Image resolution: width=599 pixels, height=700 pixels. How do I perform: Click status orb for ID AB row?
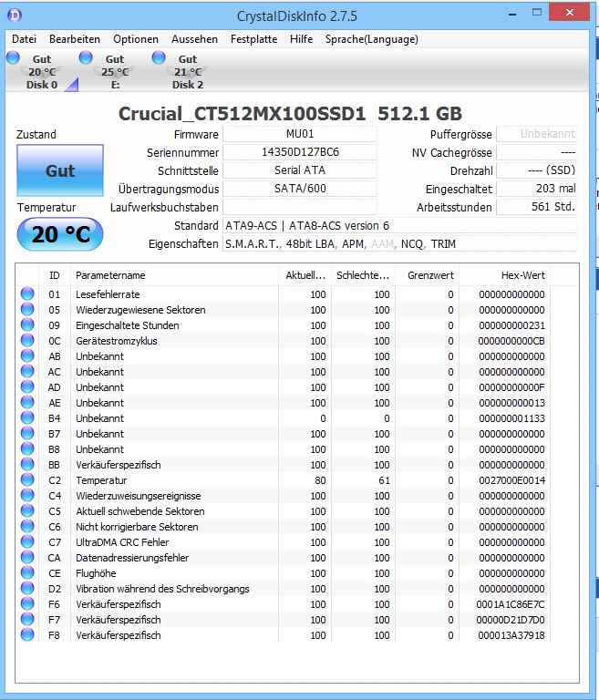27,355
